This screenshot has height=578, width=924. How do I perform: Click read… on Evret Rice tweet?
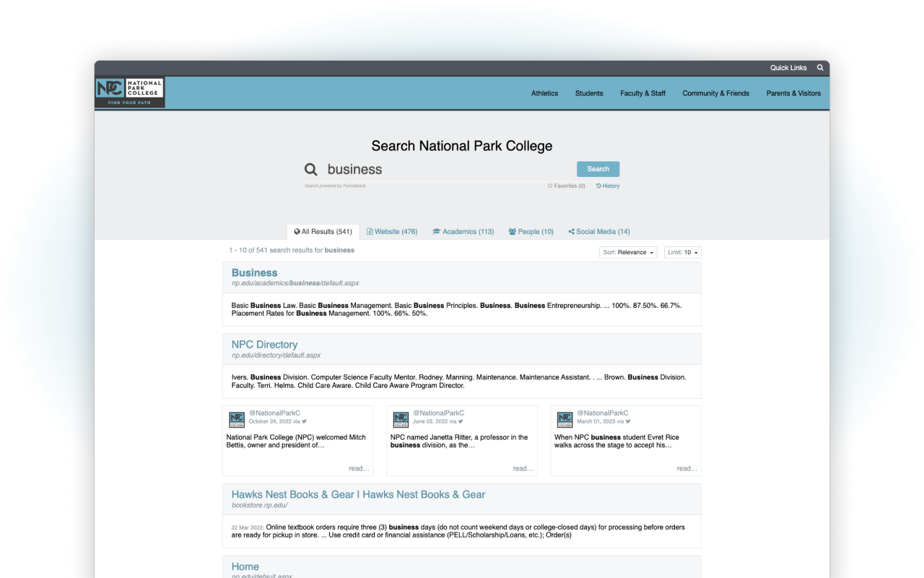687,468
